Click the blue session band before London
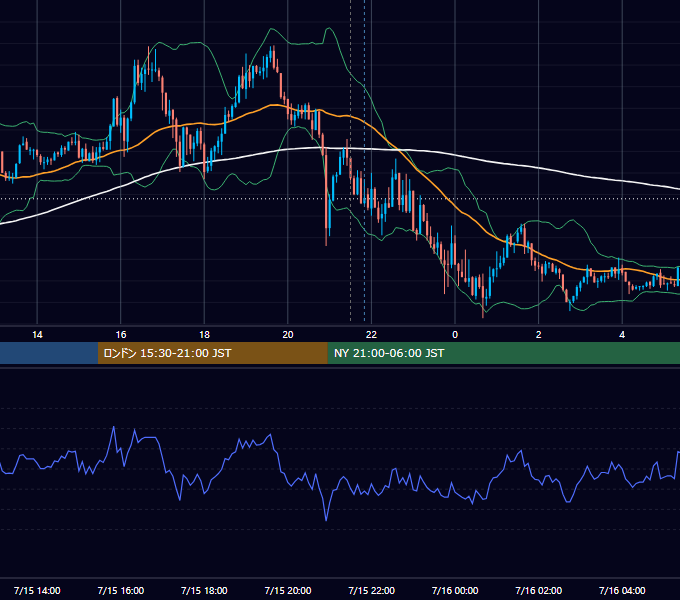The height and width of the screenshot is (600, 680). [x=49, y=353]
